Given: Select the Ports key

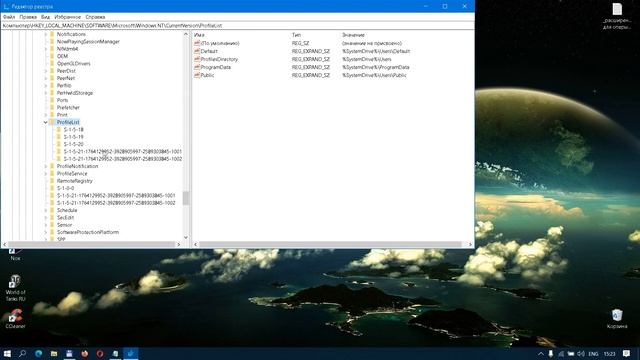Looking at the screenshot, I should (x=62, y=100).
